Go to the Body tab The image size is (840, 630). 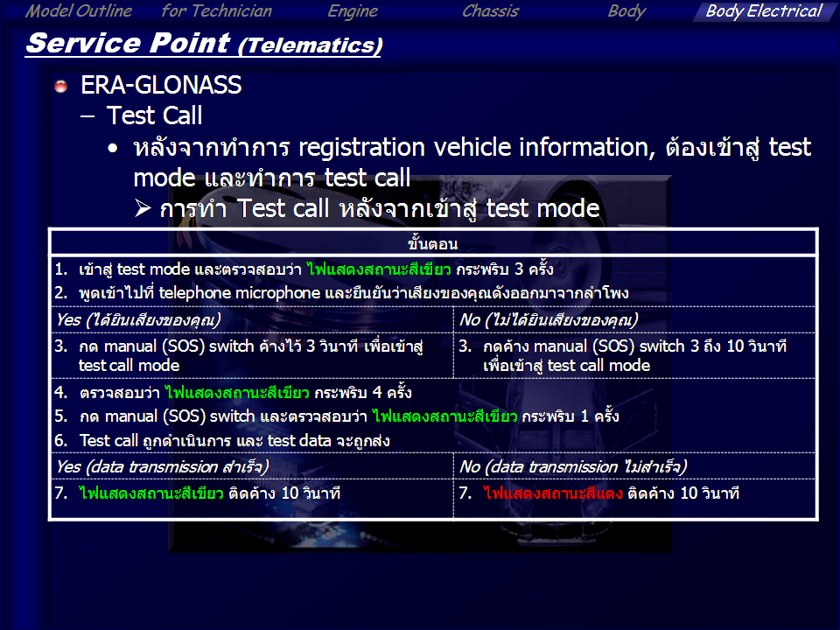[x=626, y=11]
